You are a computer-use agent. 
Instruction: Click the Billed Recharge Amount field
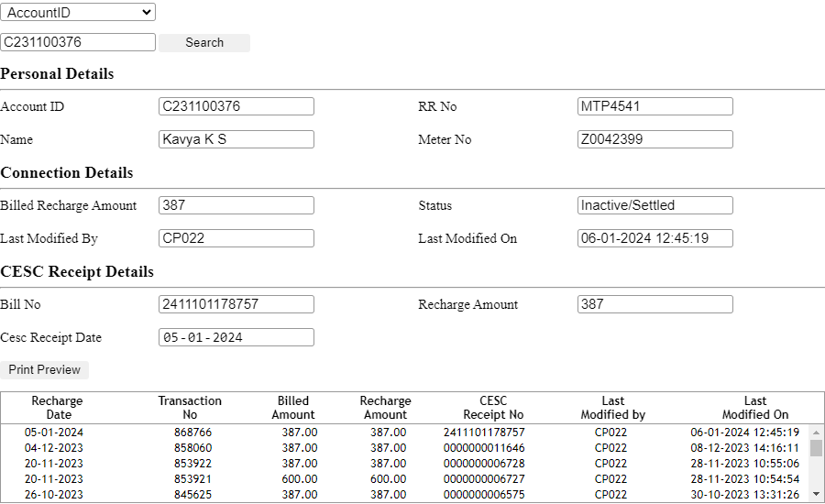pos(236,205)
